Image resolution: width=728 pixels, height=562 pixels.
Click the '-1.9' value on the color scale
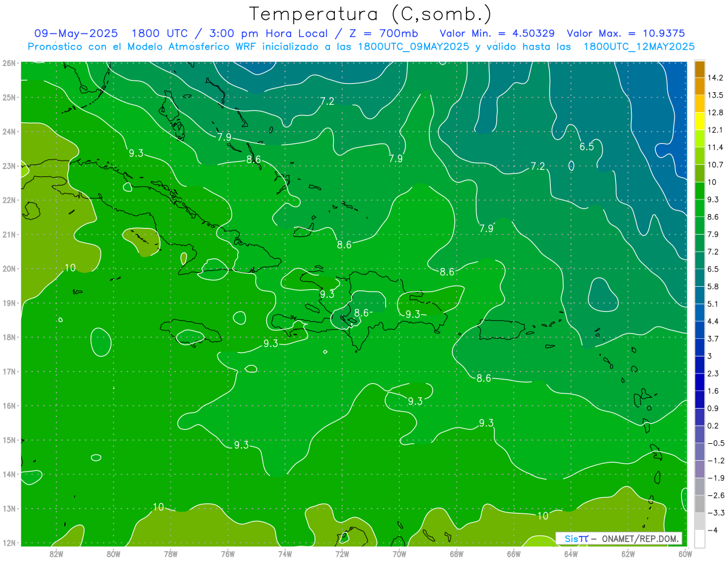(715, 478)
